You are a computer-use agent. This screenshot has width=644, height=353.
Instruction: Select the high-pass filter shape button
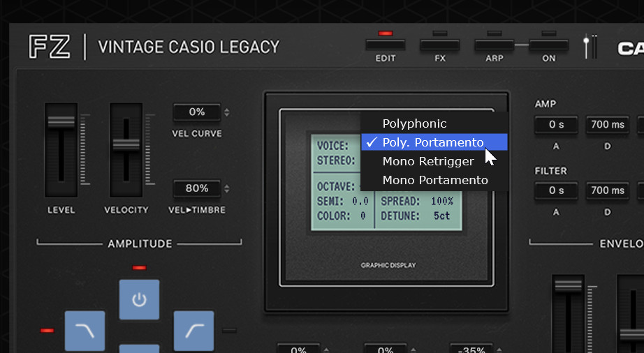(193, 331)
